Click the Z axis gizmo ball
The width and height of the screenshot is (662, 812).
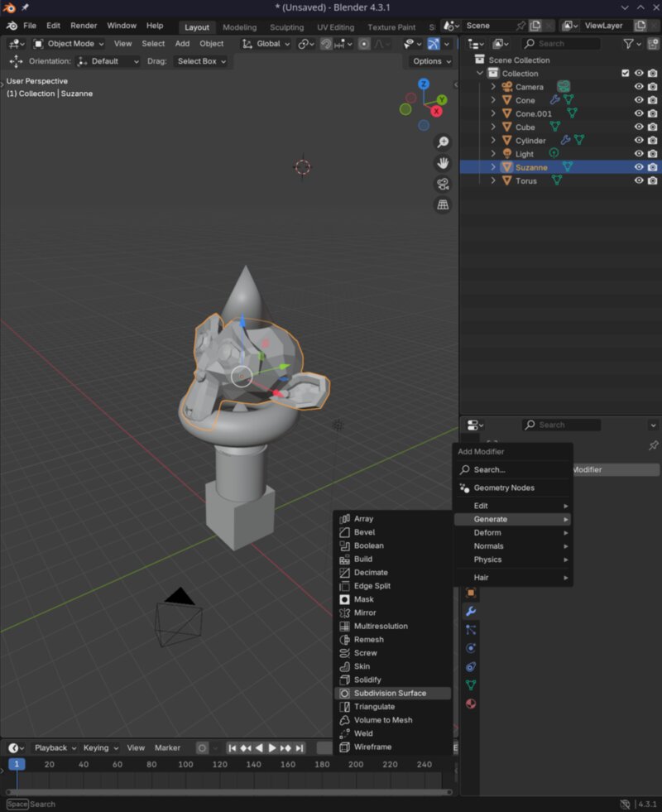424,84
